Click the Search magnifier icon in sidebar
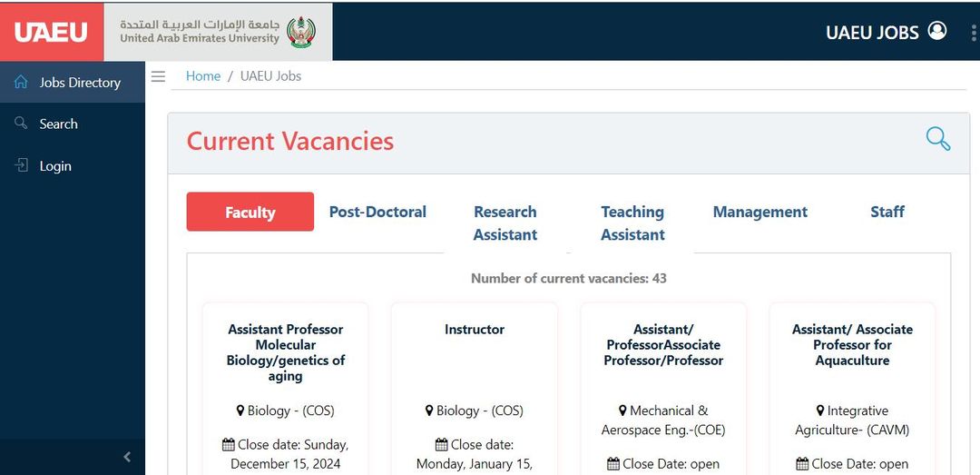Screen dimensions: 980x475 pyautogui.click(x=21, y=123)
